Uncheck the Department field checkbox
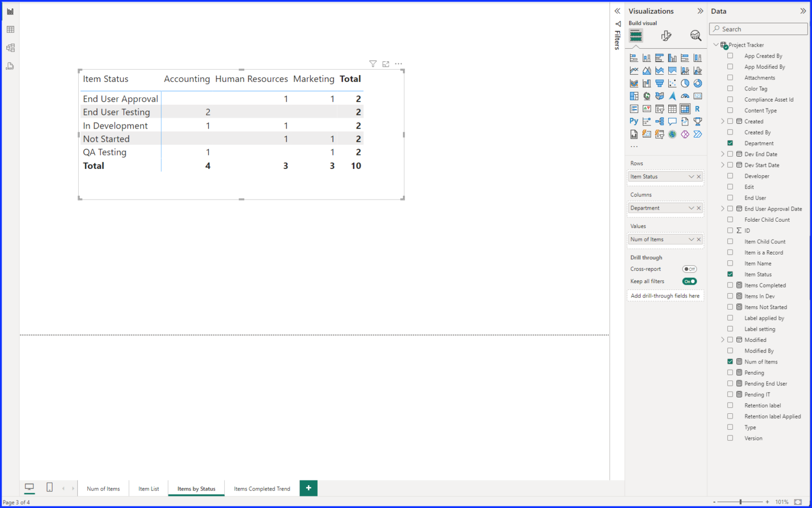Image resolution: width=812 pixels, height=508 pixels. [731, 143]
